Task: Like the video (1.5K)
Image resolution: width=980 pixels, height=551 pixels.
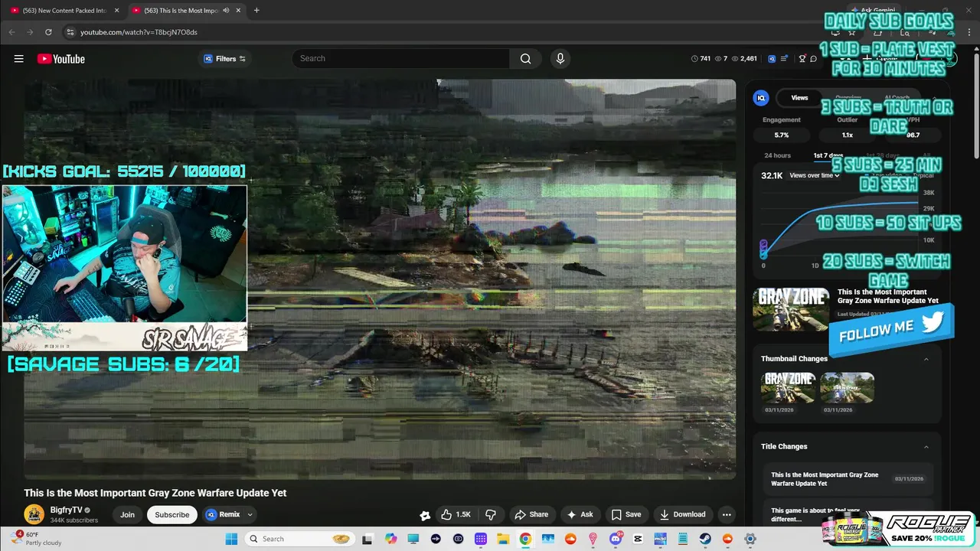Action: [x=456, y=514]
